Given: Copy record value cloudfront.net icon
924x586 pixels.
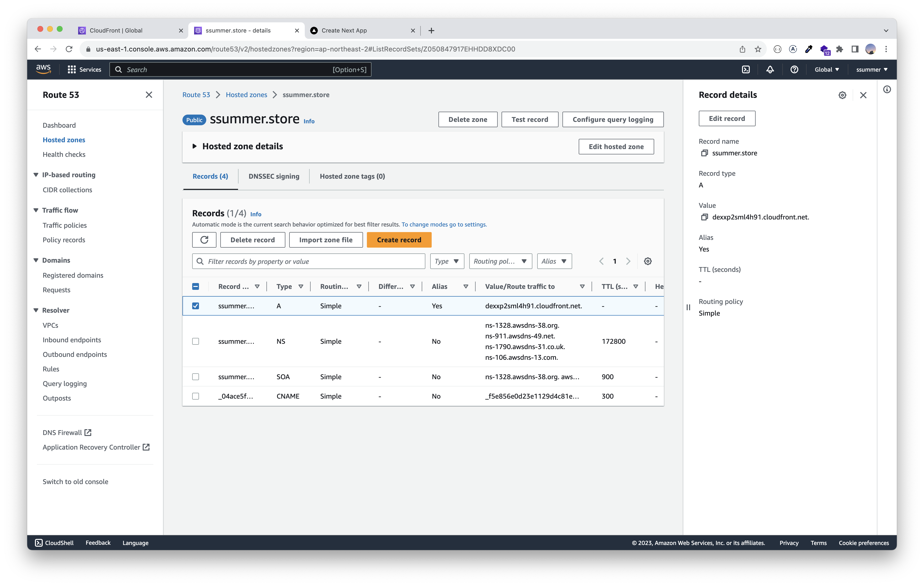Looking at the screenshot, I should click(704, 217).
